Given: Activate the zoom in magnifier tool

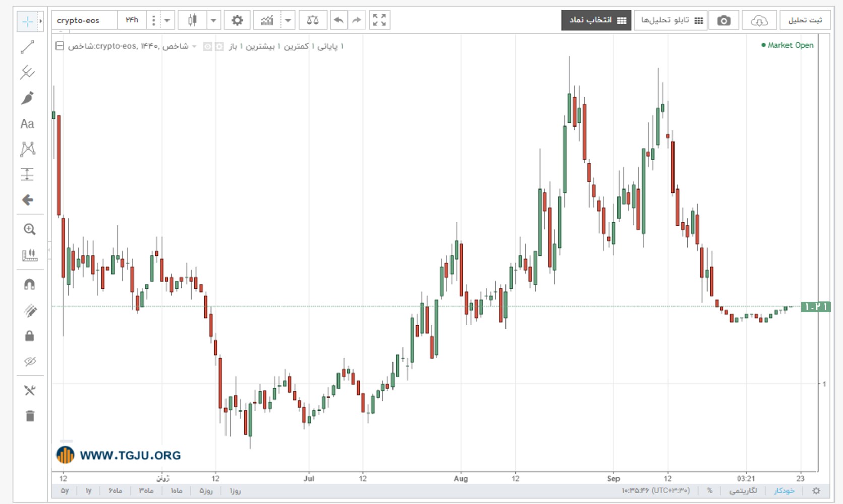Looking at the screenshot, I should click(30, 230).
